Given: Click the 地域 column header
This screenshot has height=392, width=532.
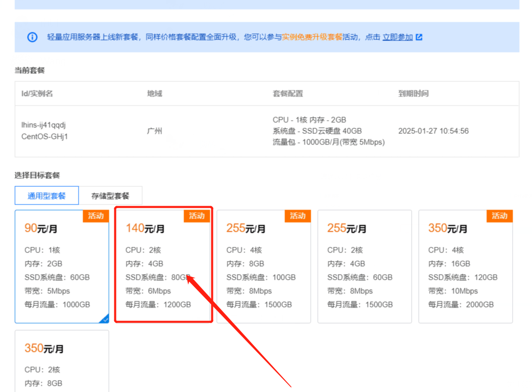Looking at the screenshot, I should 154,93.
